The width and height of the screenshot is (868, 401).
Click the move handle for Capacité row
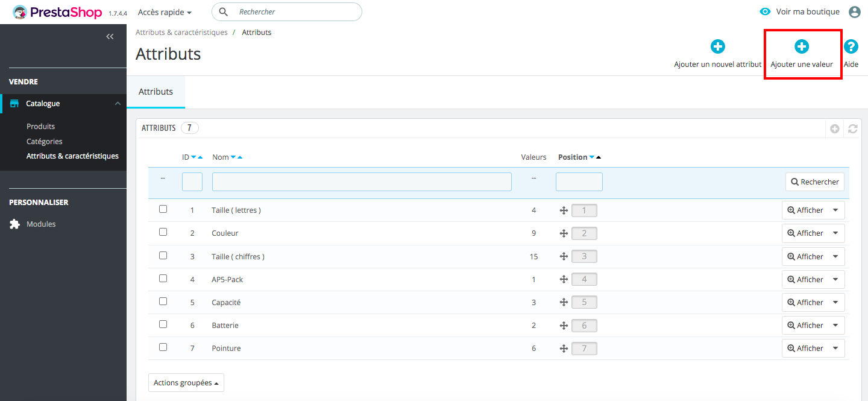tap(564, 302)
